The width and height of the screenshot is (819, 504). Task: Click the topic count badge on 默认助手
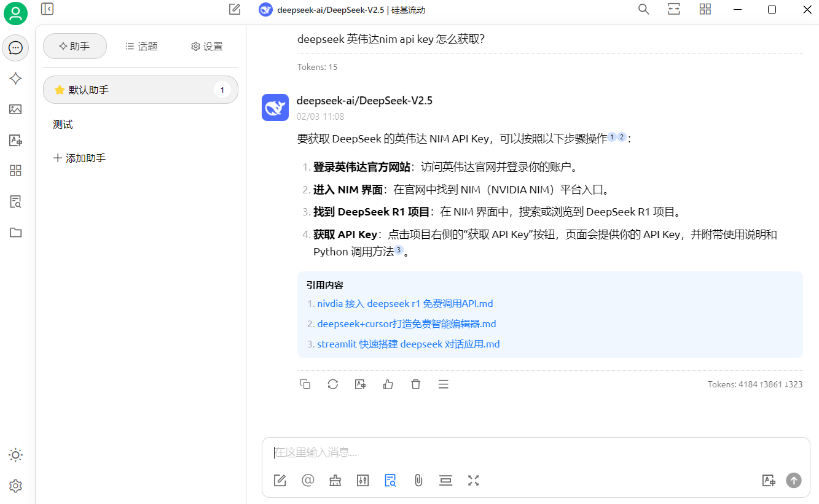click(x=222, y=90)
